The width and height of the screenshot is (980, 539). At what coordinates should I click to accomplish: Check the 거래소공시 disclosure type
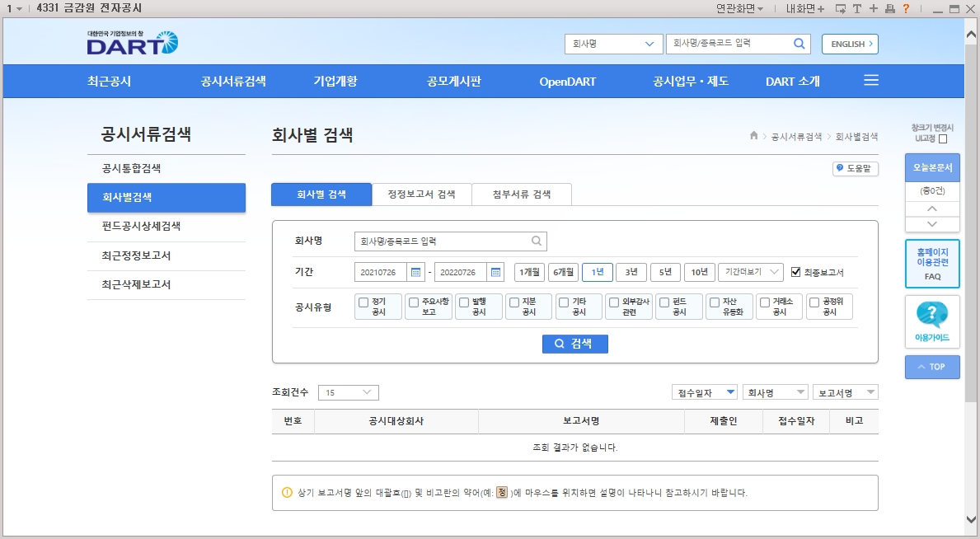pos(764,302)
